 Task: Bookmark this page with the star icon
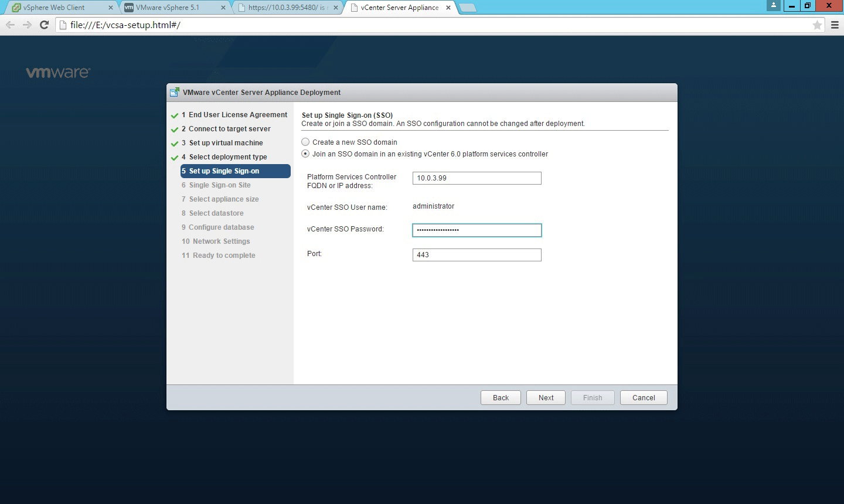(817, 25)
